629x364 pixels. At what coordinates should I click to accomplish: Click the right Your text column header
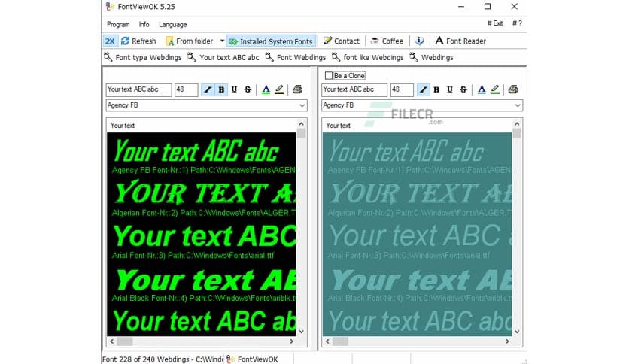338,126
